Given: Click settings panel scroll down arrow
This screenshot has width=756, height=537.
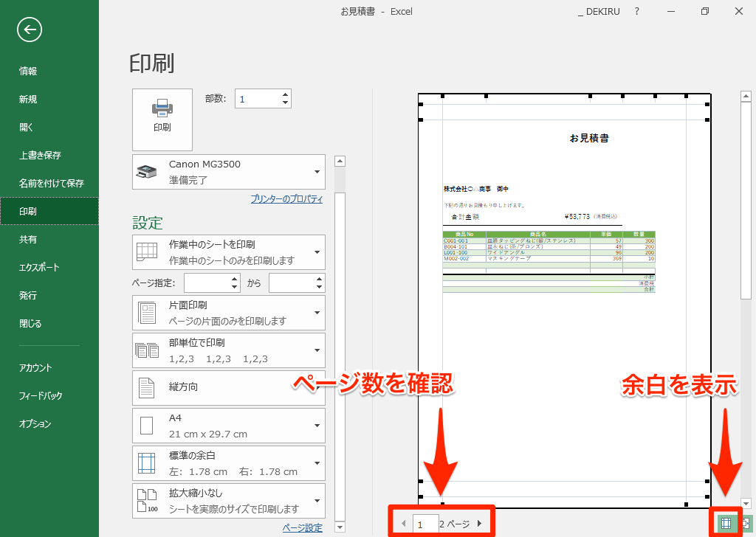Looking at the screenshot, I should click(x=340, y=527).
